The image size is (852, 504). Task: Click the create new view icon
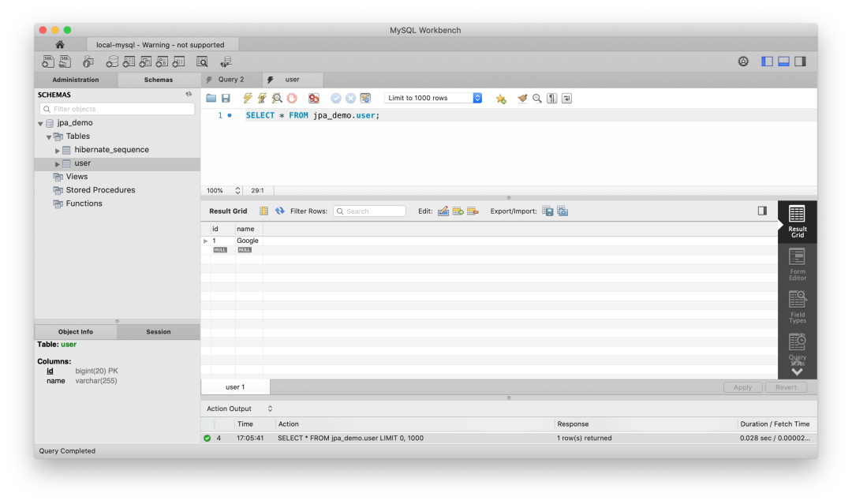pos(145,62)
